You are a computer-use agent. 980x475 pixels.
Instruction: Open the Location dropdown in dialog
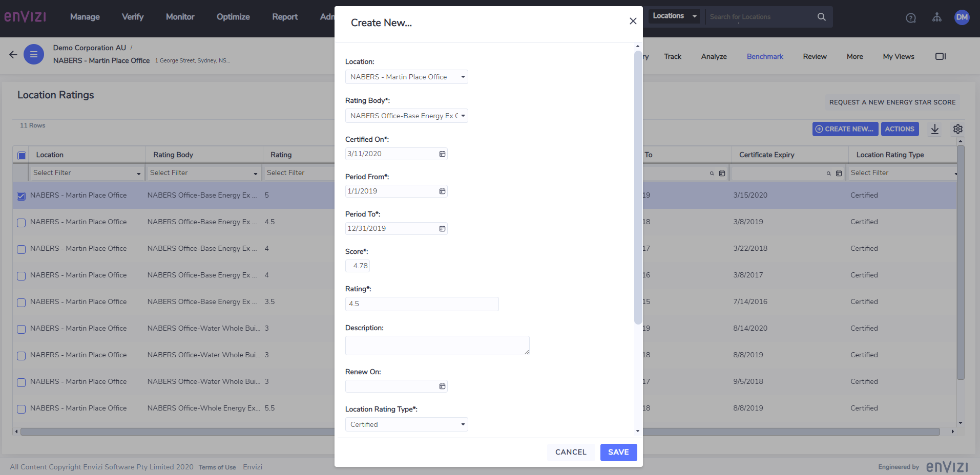click(x=407, y=77)
